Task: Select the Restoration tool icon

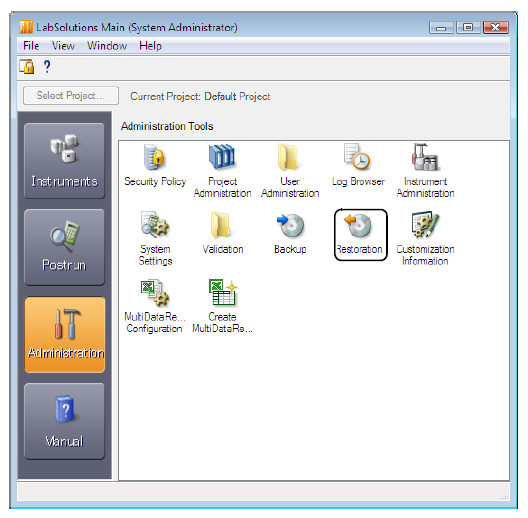Action: point(361,235)
